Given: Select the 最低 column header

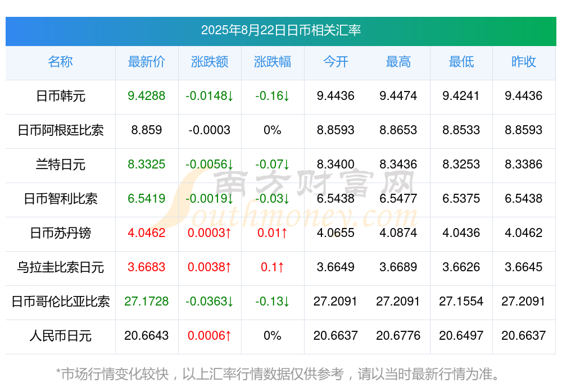Looking at the screenshot, I should [x=461, y=62].
